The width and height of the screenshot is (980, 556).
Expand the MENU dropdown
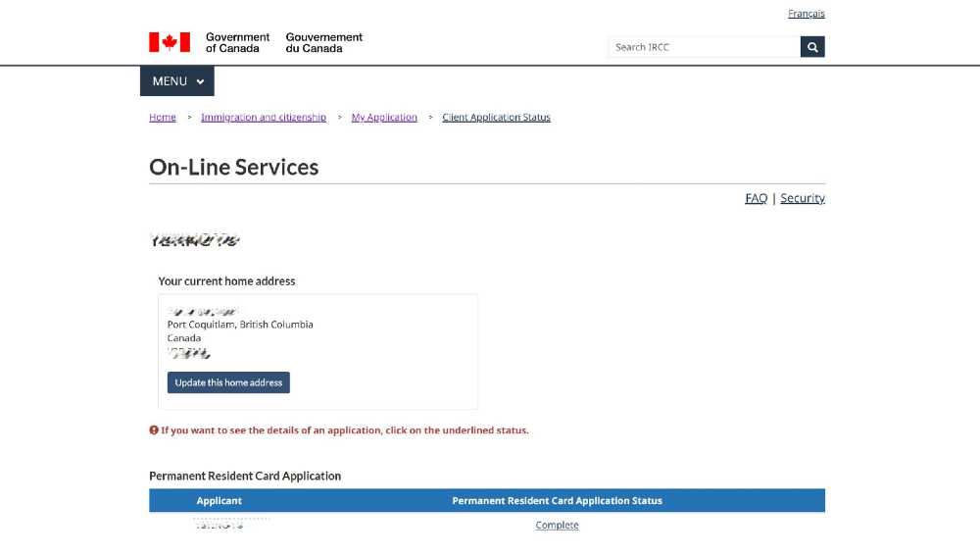pyautogui.click(x=176, y=81)
